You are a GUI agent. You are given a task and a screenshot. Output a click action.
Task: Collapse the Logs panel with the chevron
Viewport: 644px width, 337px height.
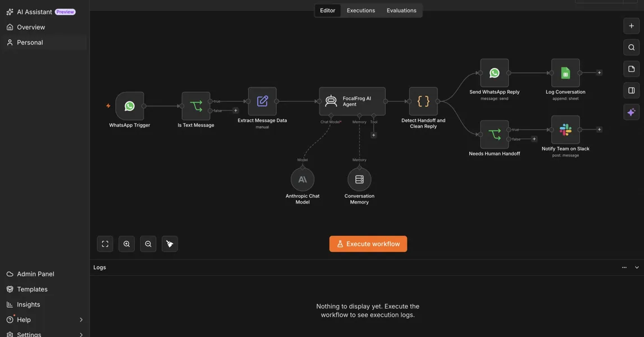click(637, 267)
